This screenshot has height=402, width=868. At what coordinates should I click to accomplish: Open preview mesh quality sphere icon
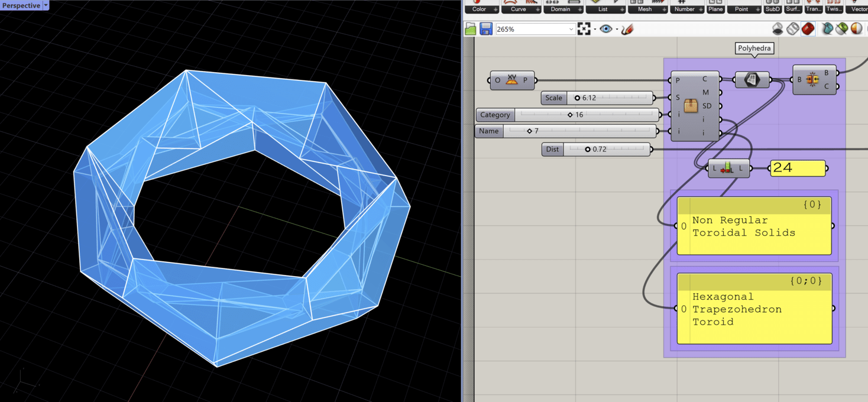click(857, 28)
